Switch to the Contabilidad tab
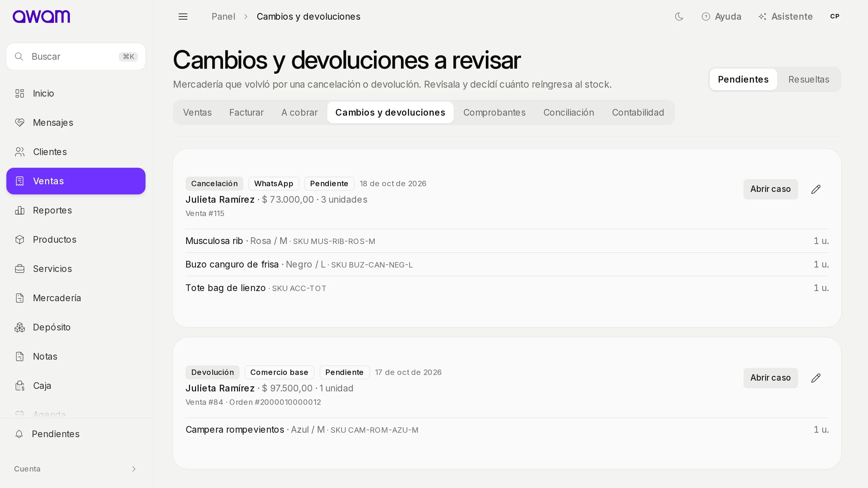Viewport: 868px width, 488px height. 638,112
